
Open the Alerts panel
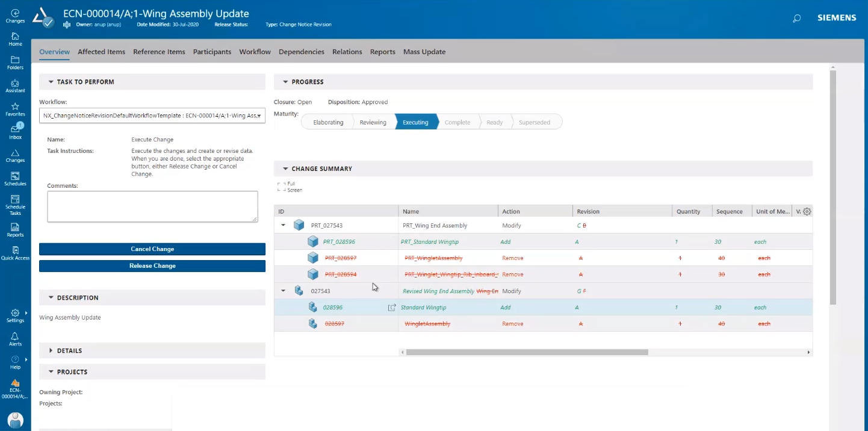tap(15, 339)
